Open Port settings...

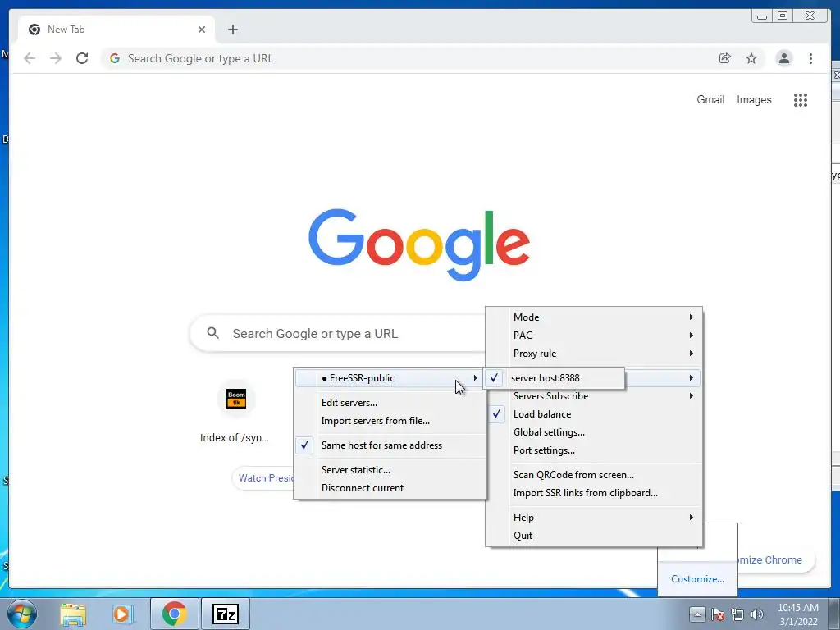(x=594, y=450)
